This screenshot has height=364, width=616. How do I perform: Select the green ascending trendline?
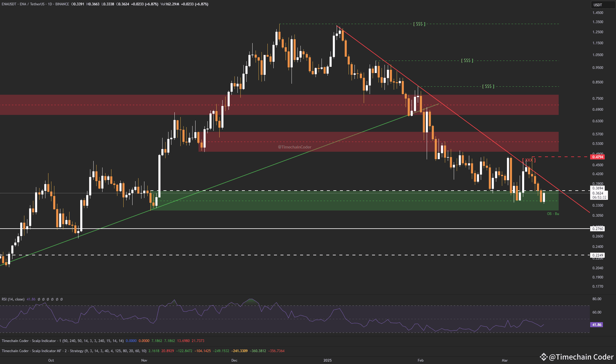tap(219, 185)
